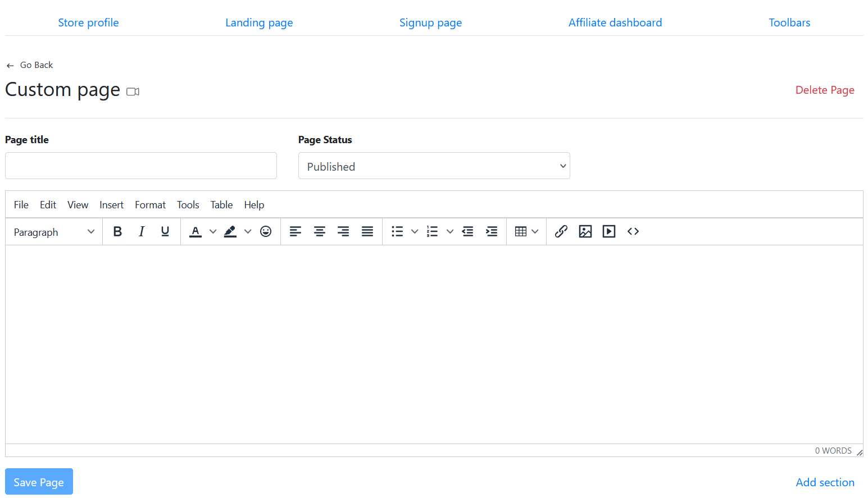The width and height of the screenshot is (868, 498).
Task: Click the Save Page button
Action: (39, 482)
